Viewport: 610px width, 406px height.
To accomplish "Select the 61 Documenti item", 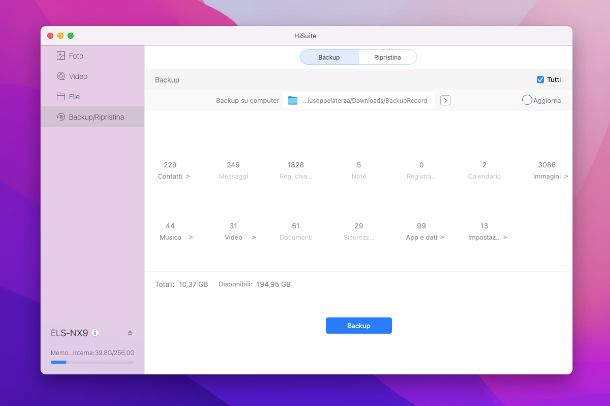I will 296,231.
